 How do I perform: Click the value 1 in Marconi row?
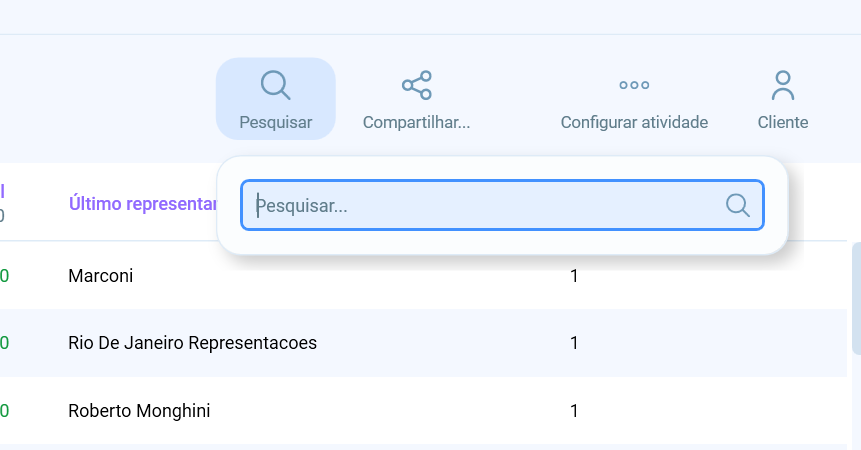click(574, 276)
